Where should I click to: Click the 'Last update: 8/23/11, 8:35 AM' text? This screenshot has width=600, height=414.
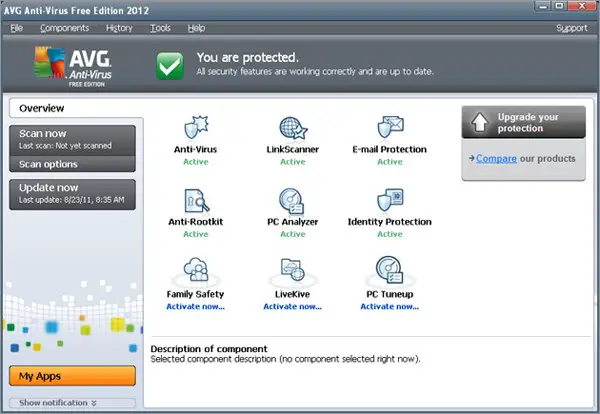coord(72,200)
